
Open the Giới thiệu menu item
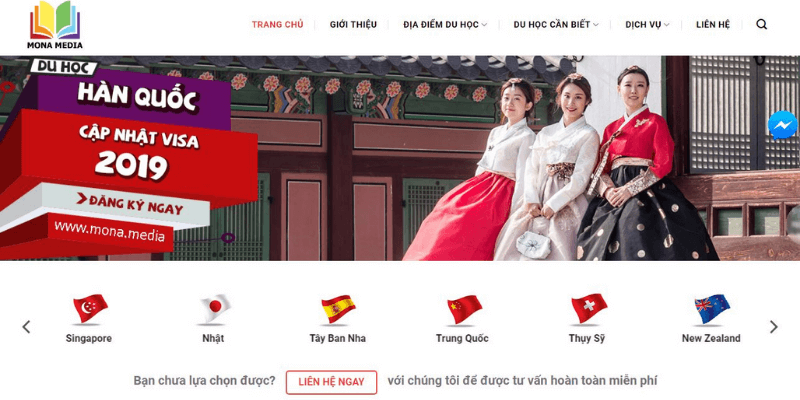pyautogui.click(x=353, y=24)
